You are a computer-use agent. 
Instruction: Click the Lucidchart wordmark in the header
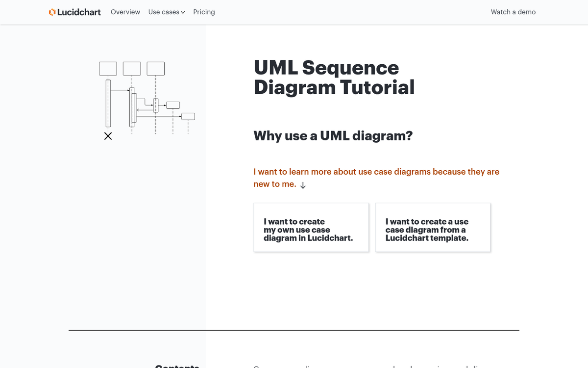point(78,12)
